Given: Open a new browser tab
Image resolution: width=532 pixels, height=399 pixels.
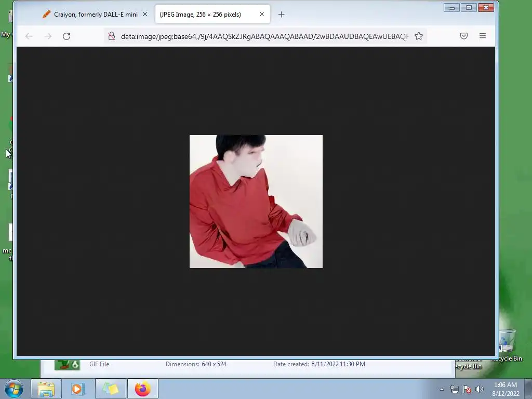Looking at the screenshot, I should [x=281, y=14].
